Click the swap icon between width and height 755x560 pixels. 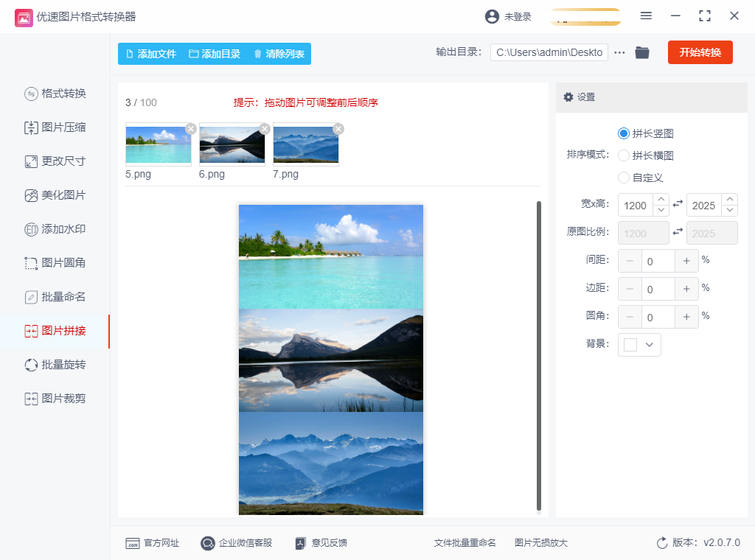coord(678,204)
